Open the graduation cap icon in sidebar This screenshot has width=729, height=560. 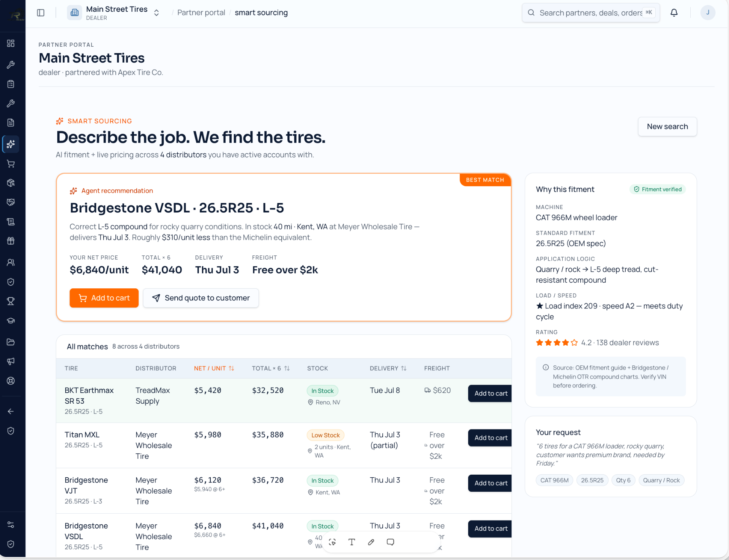[x=11, y=321]
